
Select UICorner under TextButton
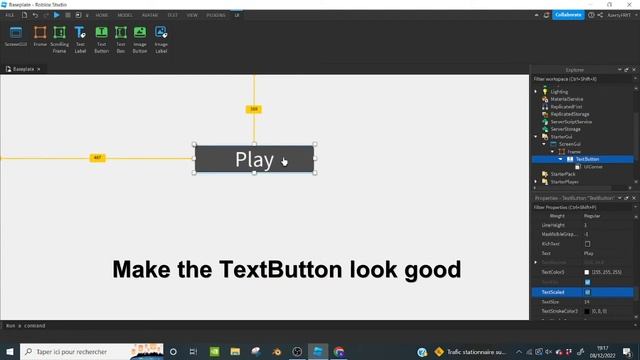point(593,167)
